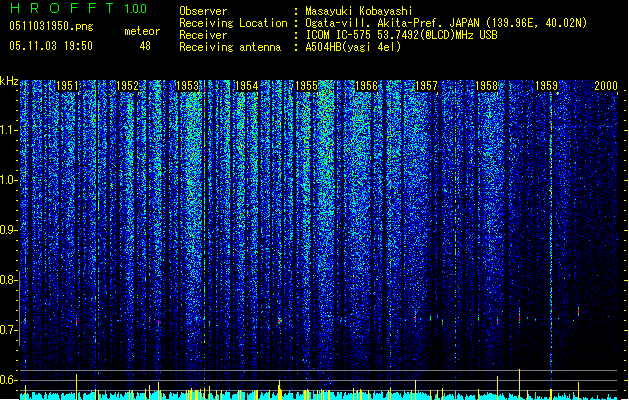629x400 pixels.
Task: Click the HROFFT 1.0.0 title text
Action: tap(78, 8)
